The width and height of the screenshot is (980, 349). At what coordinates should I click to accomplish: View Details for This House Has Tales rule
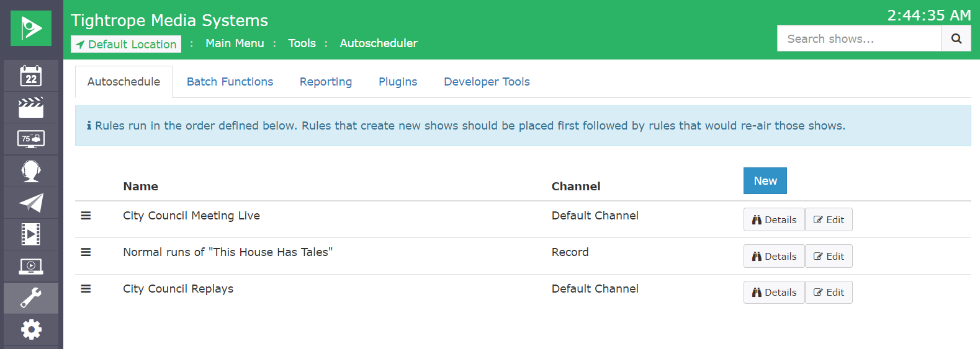tap(774, 256)
